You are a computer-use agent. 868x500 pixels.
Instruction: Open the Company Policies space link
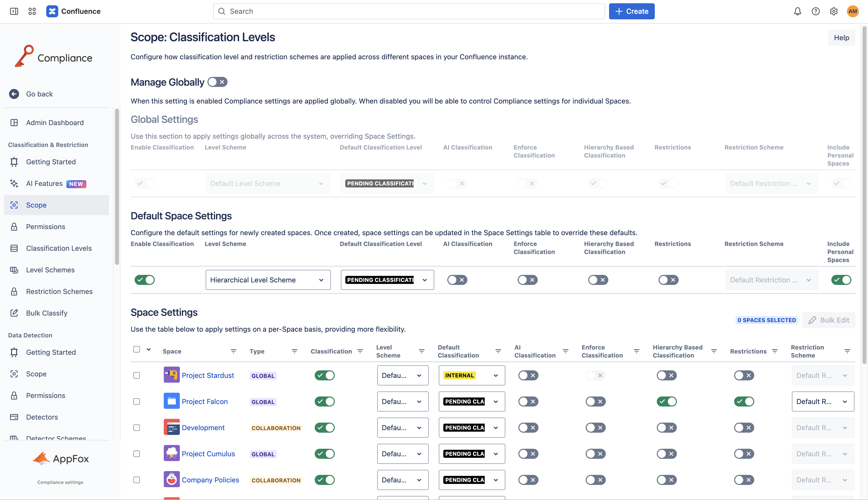click(210, 480)
